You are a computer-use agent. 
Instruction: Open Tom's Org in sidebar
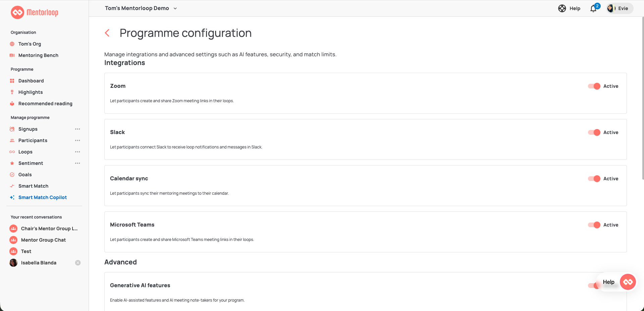30,44
